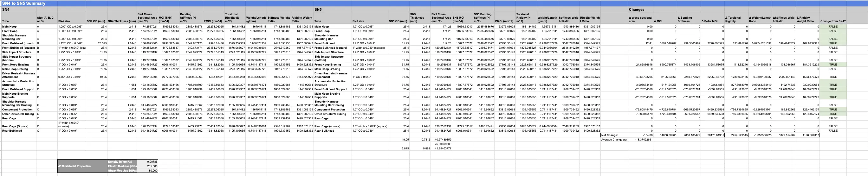Click the 'SN4' section header cell
Image resolution: width=868 pixels, height=176 pixels.
tap(6, 9)
